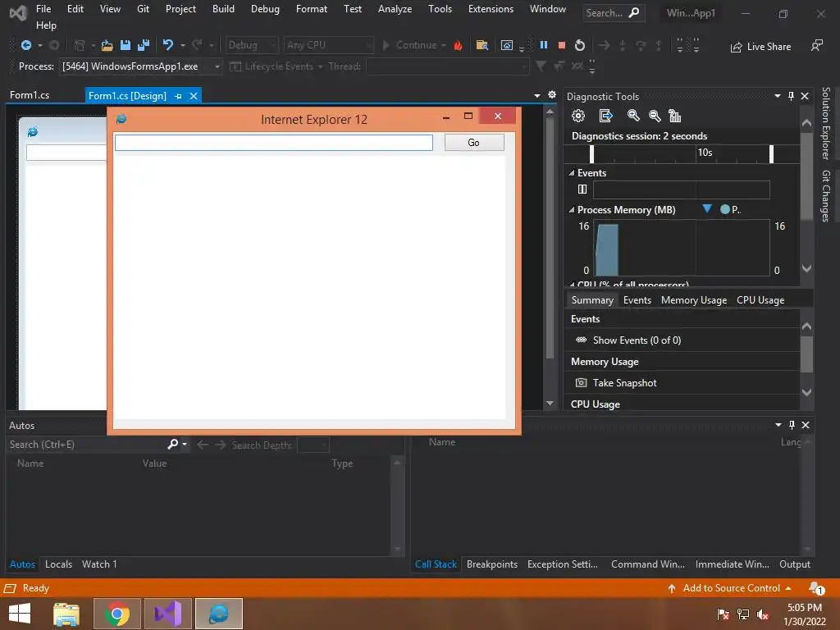
Task: Click the Visual Studio search box
Action: point(614,13)
